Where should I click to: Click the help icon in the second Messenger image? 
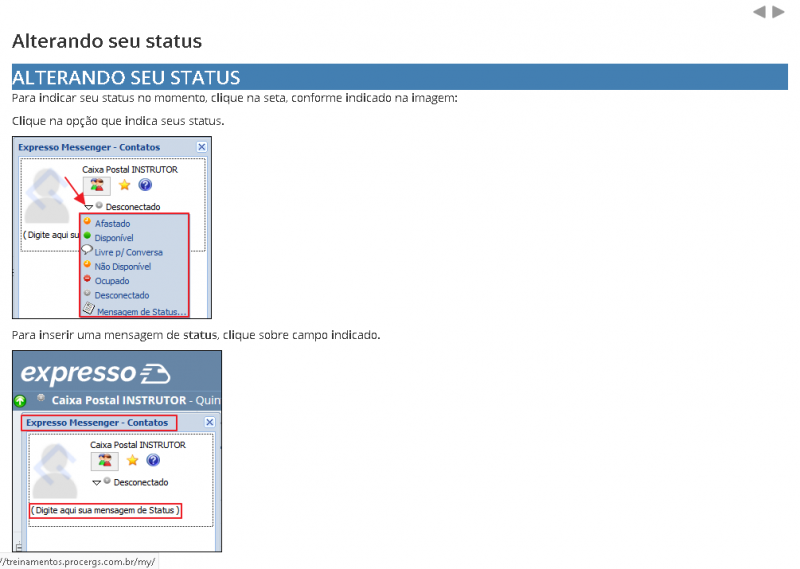153,460
